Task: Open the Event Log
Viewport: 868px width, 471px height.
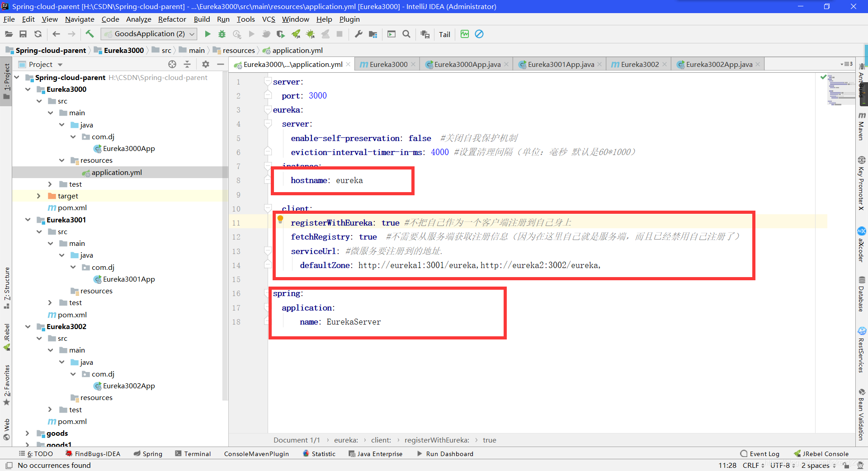Action: [760, 454]
